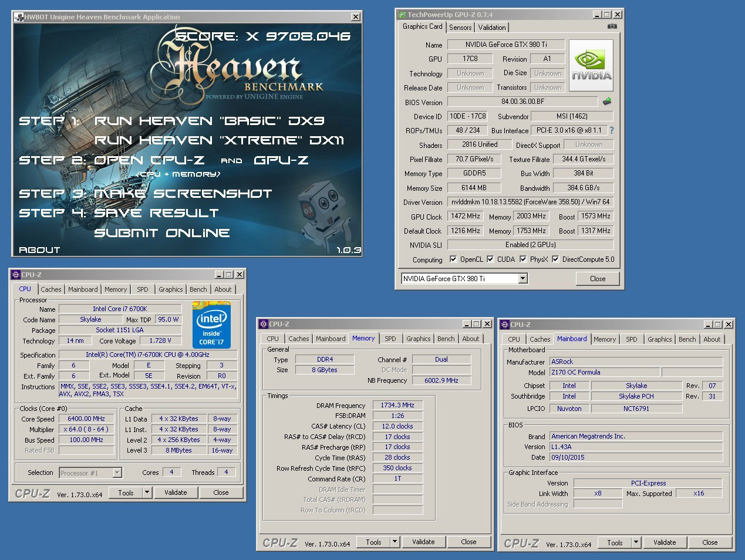Click the question mark beside Bus Interface
Image resolution: width=745 pixels, height=560 pixels.
(612, 130)
